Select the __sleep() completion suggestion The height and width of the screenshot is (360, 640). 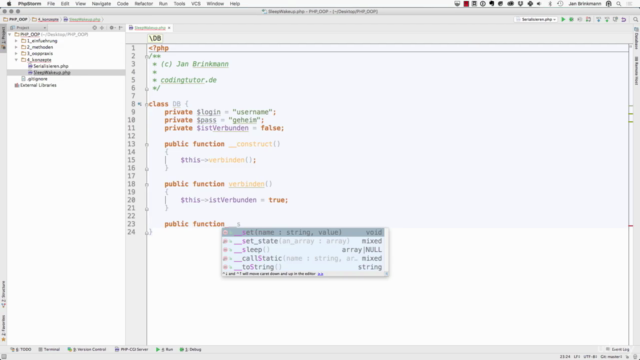tap(303, 250)
